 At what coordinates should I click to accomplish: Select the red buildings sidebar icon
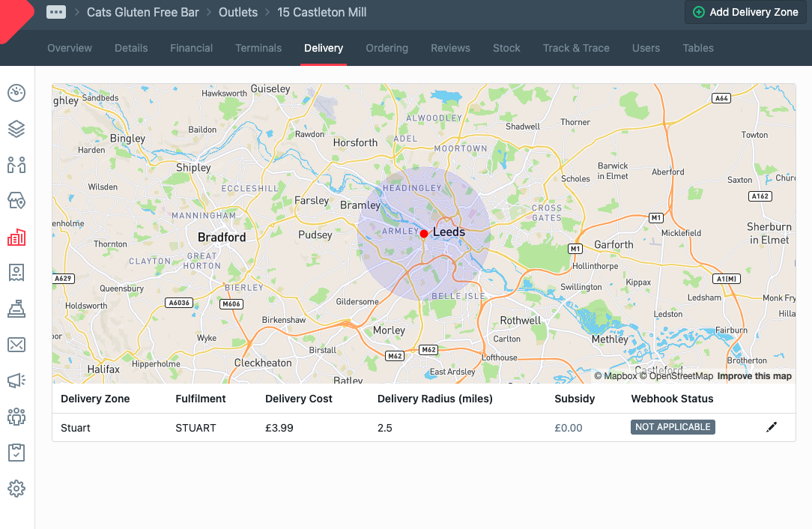point(16,238)
